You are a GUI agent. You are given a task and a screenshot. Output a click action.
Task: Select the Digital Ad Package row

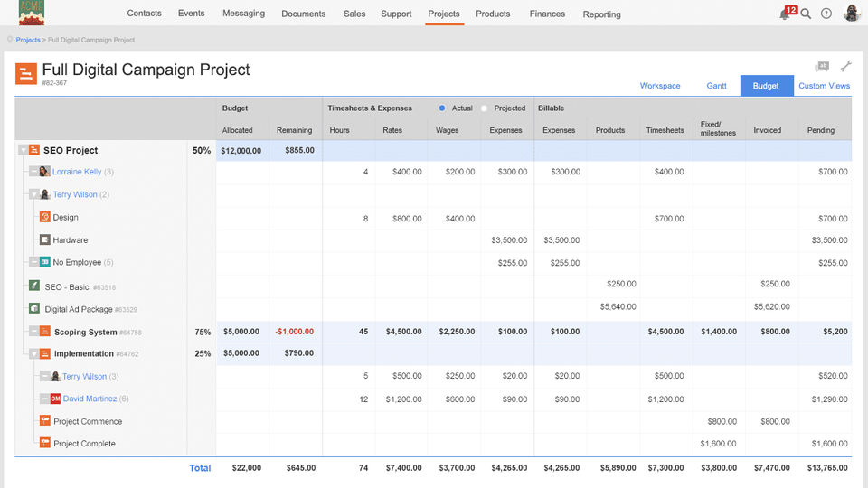(78, 309)
